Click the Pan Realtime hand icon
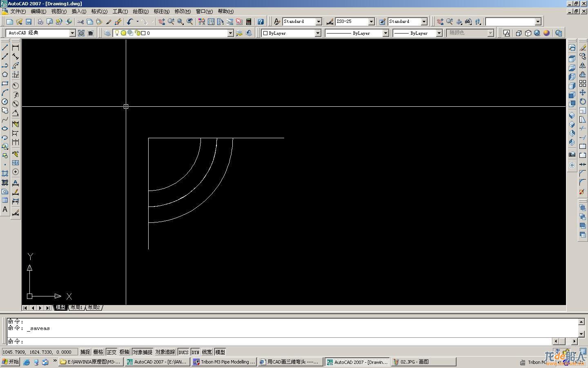Screen dimensions: 588x368 point(162,22)
